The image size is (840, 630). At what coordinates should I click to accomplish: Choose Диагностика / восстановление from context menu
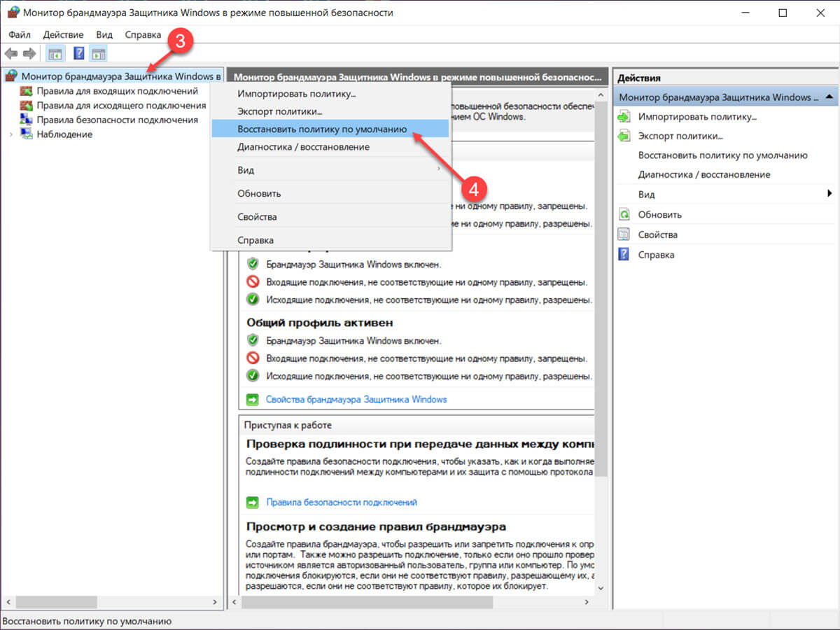click(303, 147)
